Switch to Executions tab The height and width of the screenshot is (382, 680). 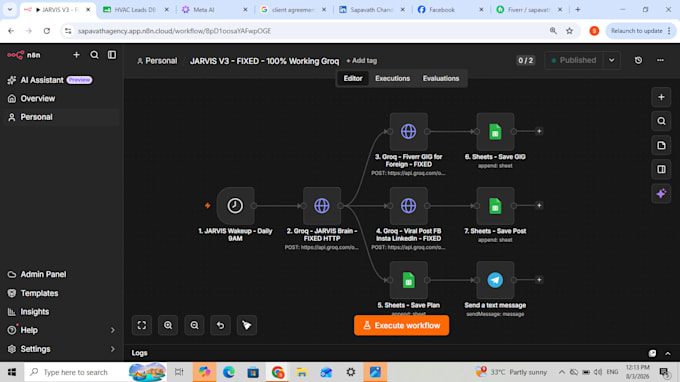[392, 78]
